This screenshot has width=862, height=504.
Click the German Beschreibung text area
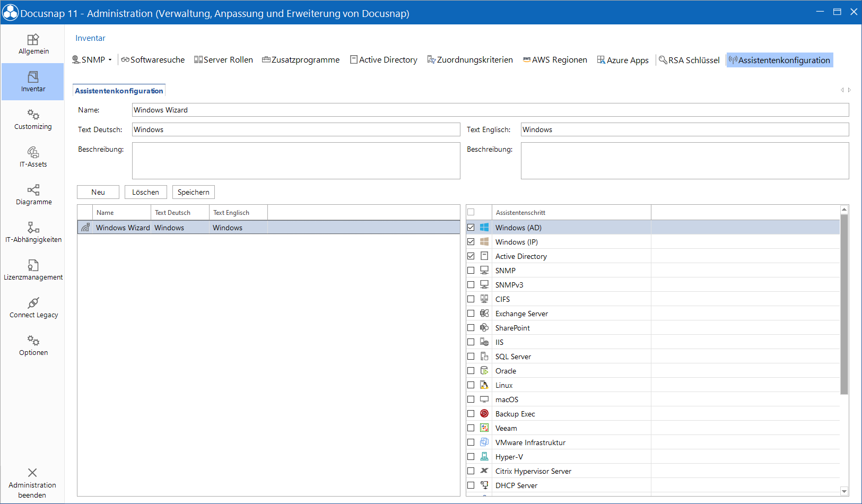tap(296, 161)
